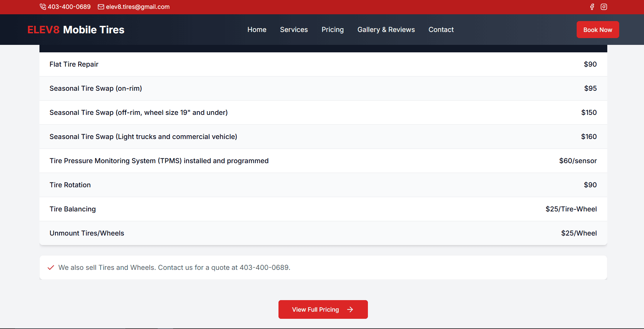Click the $25/Tire-Wheel price value

pyautogui.click(x=571, y=209)
